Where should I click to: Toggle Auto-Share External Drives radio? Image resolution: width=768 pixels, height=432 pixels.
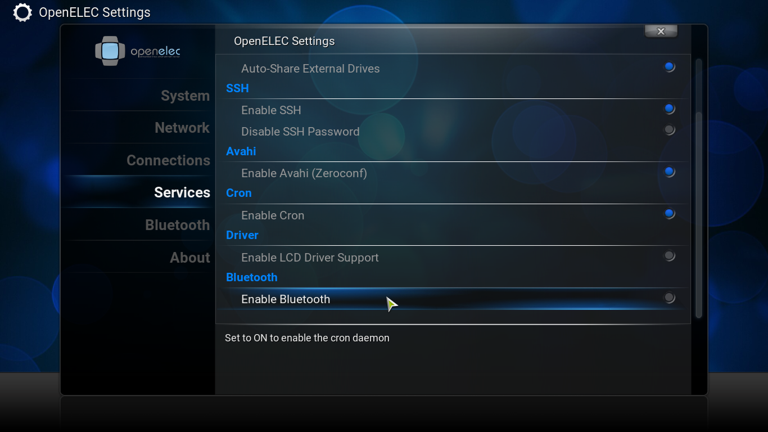[670, 67]
